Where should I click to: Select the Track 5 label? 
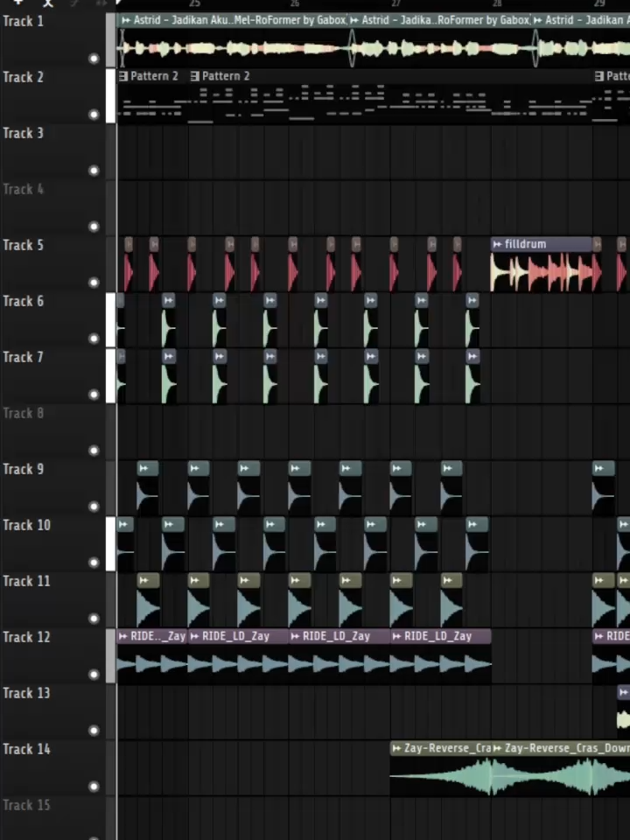(x=23, y=245)
